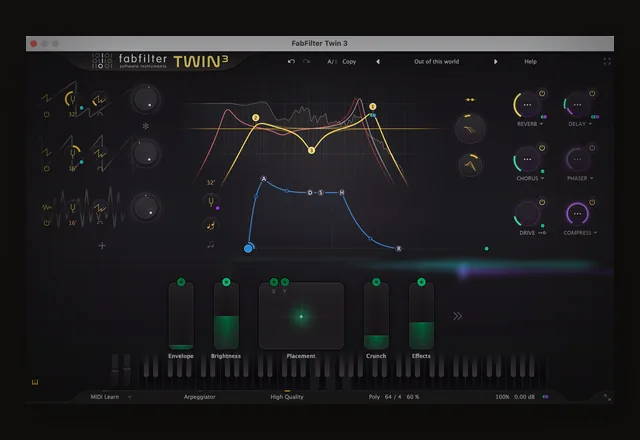Open the Delay dropdown arrow

tap(590, 124)
